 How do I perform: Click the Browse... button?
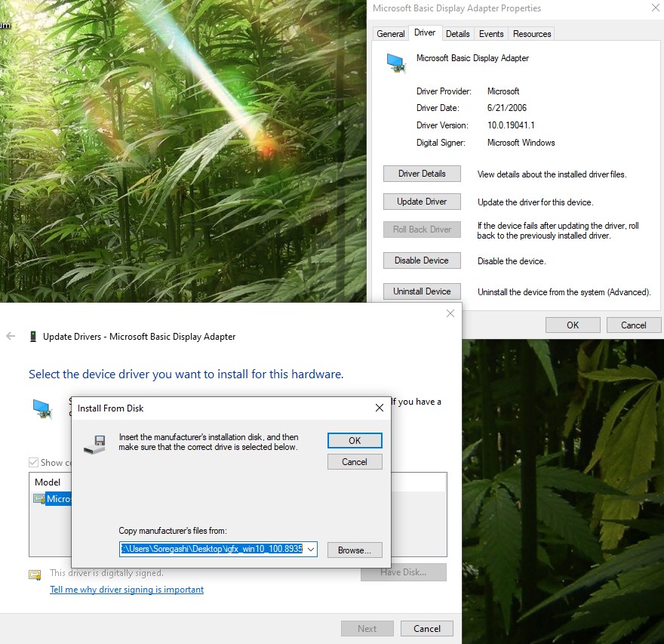click(x=355, y=550)
